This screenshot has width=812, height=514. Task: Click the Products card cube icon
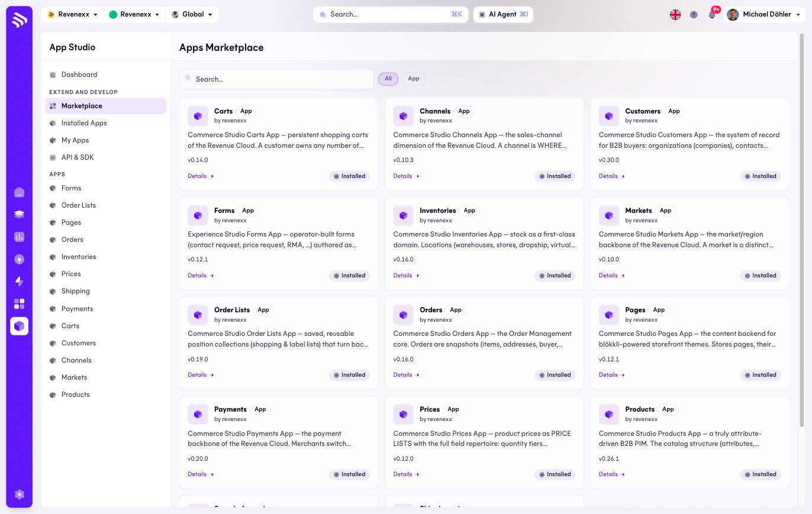pos(608,414)
